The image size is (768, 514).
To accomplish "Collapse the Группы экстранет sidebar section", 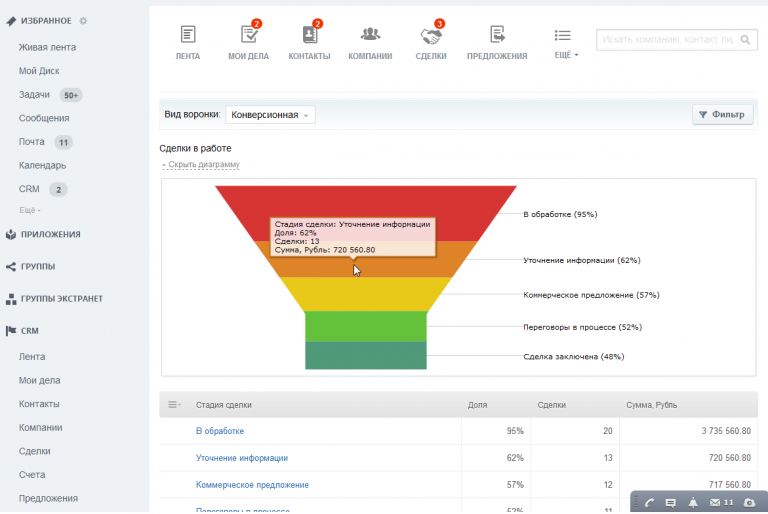I will tap(61, 298).
